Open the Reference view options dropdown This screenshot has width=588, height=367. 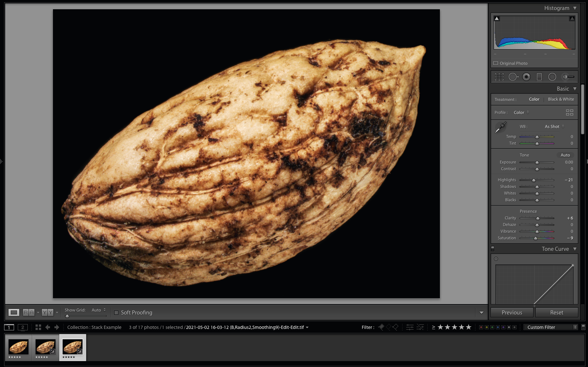(38, 313)
